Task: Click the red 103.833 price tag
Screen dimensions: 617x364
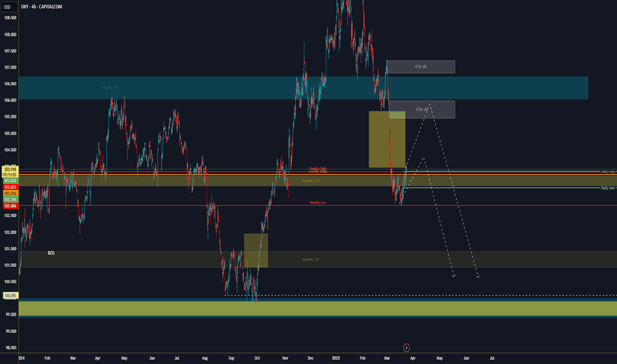Action: tap(10, 187)
